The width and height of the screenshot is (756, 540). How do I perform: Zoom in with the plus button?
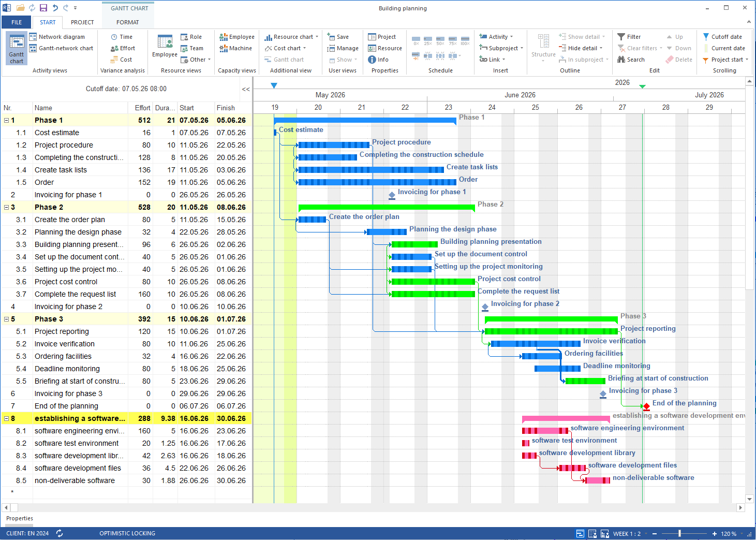point(714,534)
